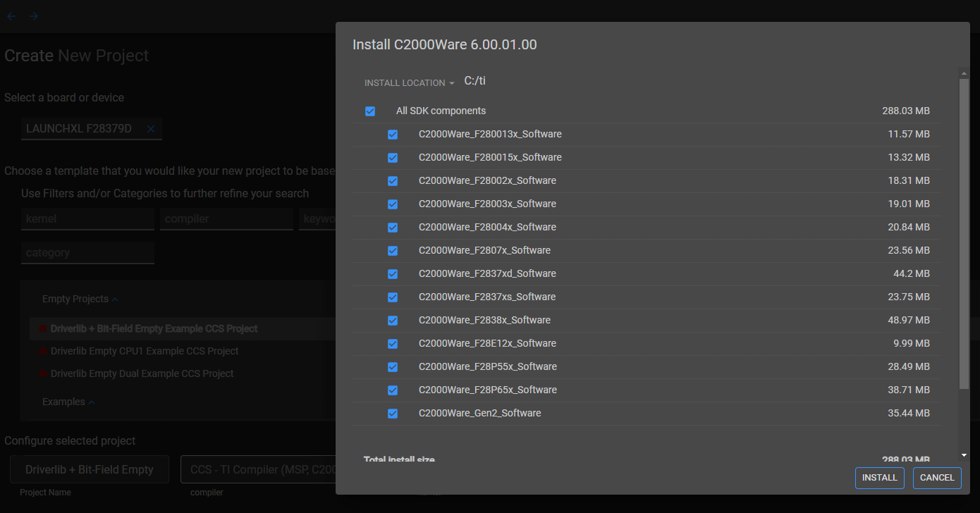The image size is (980, 513).
Task: Click the CANCEL button
Action: pos(937,478)
